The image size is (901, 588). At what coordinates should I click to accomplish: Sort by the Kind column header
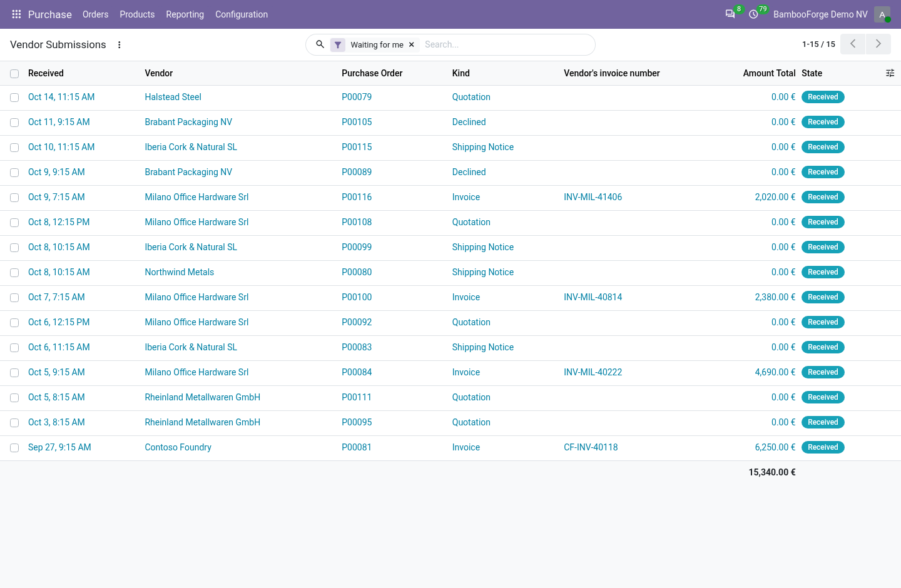coord(461,73)
